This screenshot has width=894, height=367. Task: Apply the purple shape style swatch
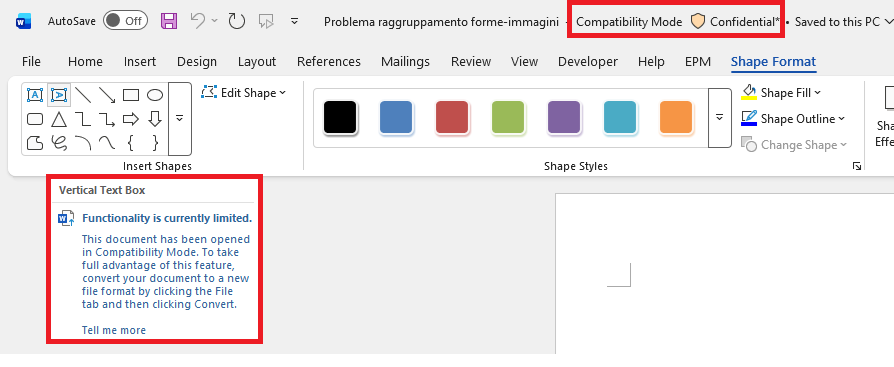click(x=564, y=117)
